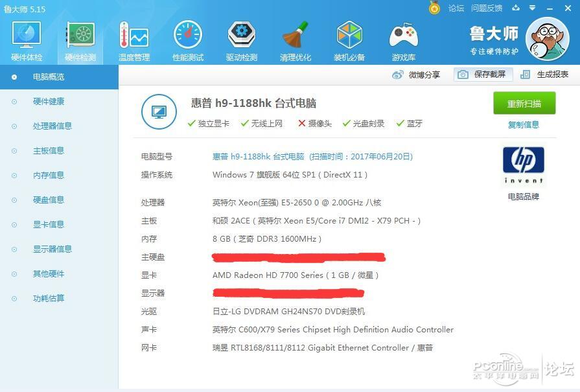Click the 处理器 row label
This screenshot has width=580, height=392.
click(153, 203)
